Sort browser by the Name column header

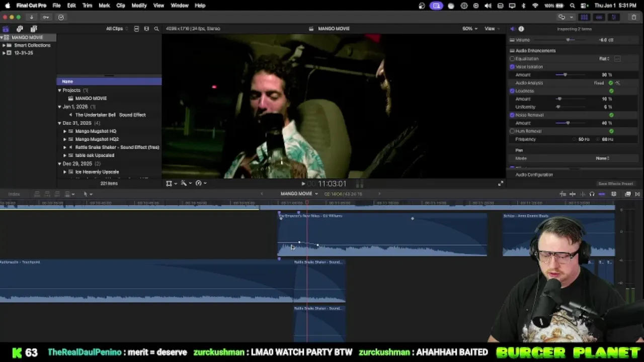coord(109,81)
